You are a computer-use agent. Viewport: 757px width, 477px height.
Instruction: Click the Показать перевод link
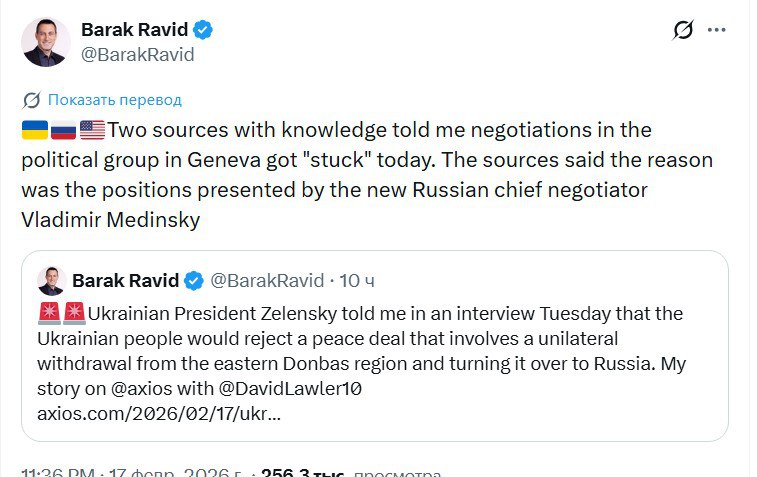click(x=114, y=100)
